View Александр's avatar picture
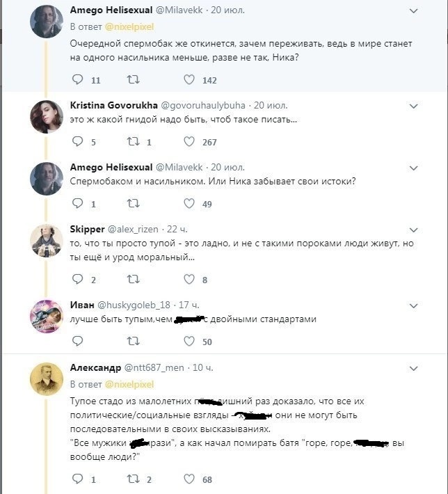Image resolution: width=448 pixels, height=494 pixels. (x=47, y=379)
